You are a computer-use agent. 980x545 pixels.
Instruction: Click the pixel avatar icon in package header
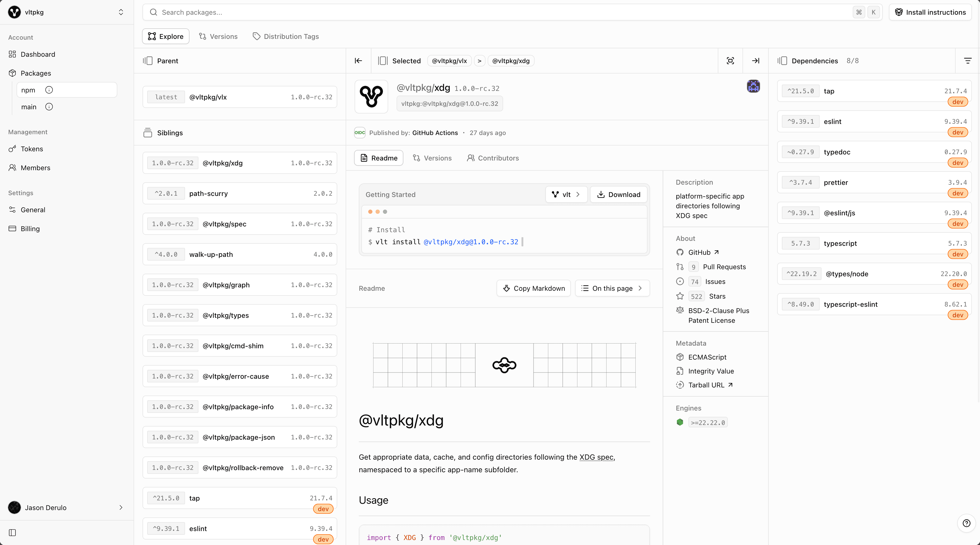753,86
